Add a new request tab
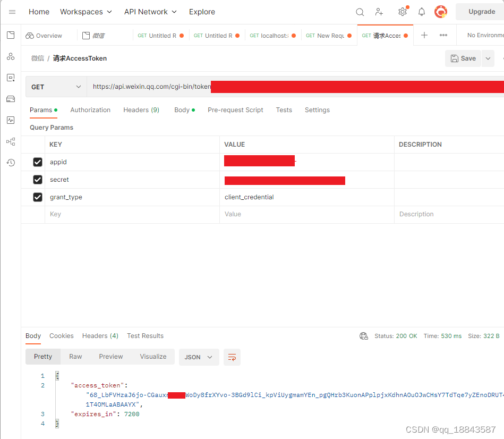Viewport: 504px width, 439px height. [424, 35]
